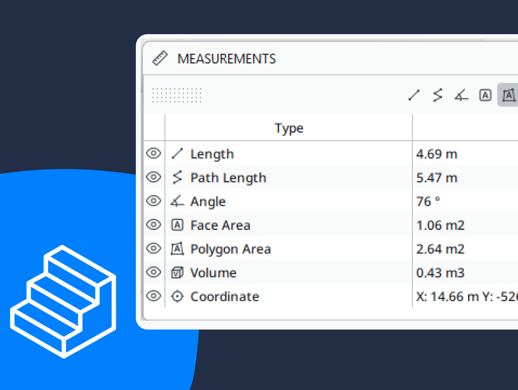Select the Face Area row label
This screenshot has height=390, width=518.
(220, 225)
